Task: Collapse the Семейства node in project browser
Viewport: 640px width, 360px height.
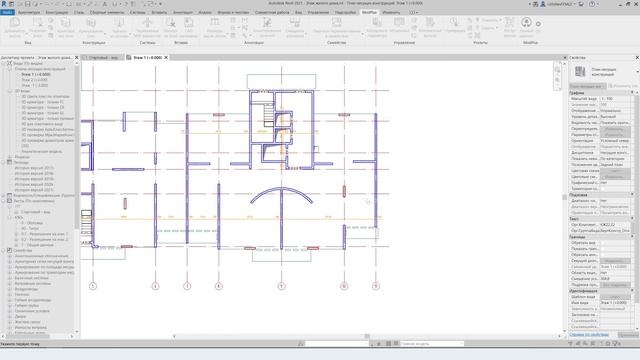Action: [3, 250]
